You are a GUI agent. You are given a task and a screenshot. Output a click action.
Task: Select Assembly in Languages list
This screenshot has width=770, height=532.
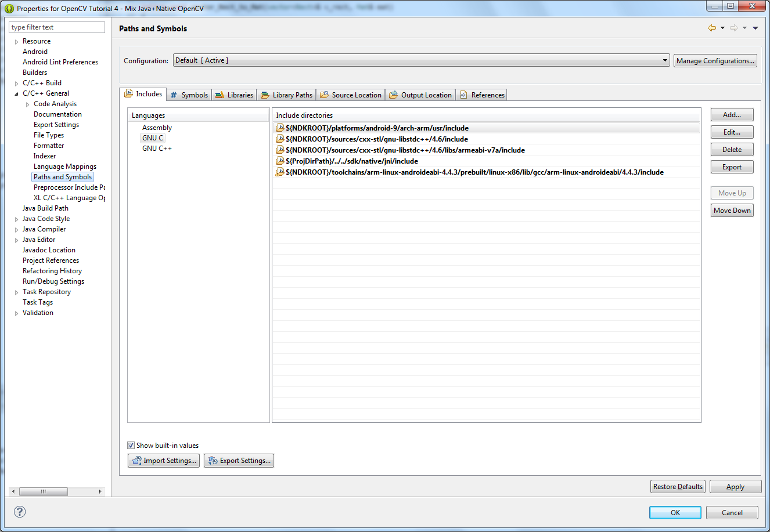point(157,128)
